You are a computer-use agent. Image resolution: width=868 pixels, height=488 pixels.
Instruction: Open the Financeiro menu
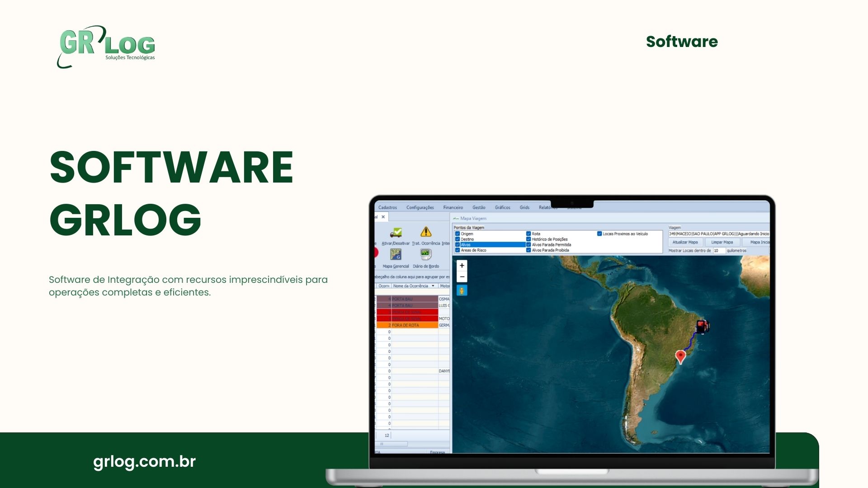pyautogui.click(x=453, y=207)
